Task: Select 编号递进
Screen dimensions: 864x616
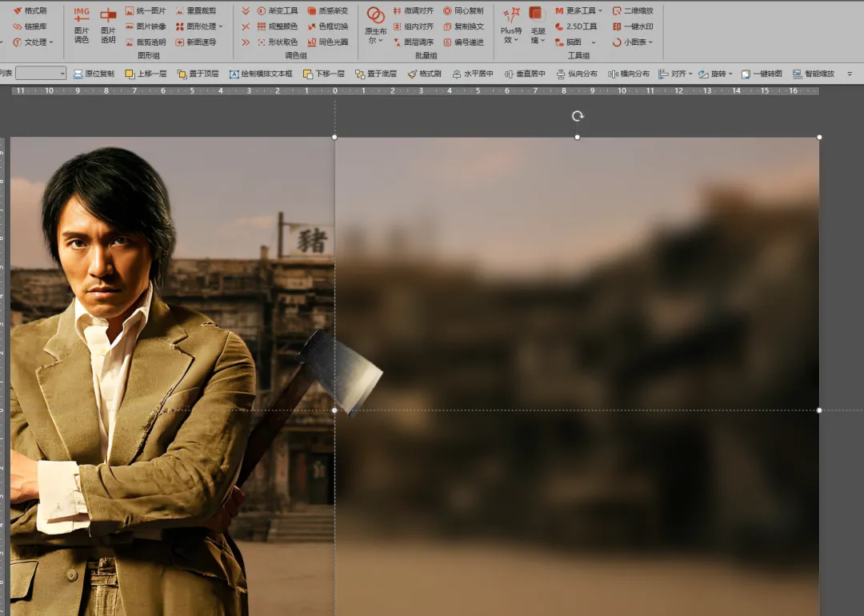Action: click(x=463, y=42)
